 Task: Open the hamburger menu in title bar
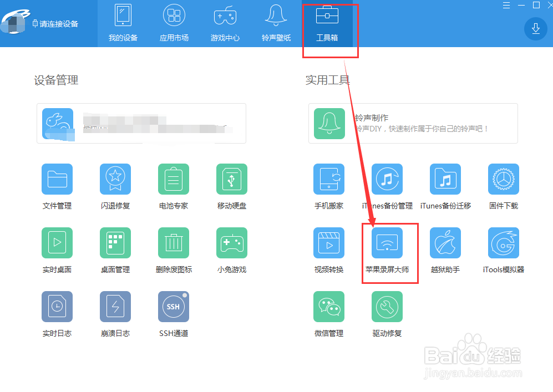coord(506,6)
